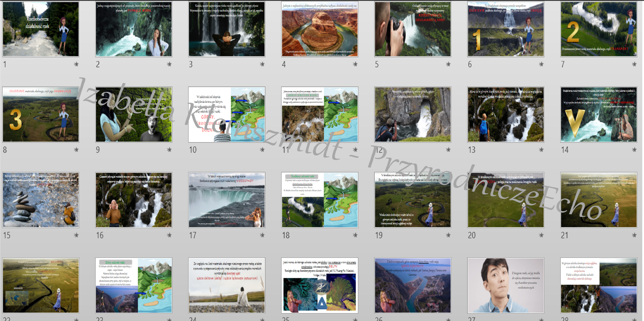Select slide 14 with the golden V

599,115
